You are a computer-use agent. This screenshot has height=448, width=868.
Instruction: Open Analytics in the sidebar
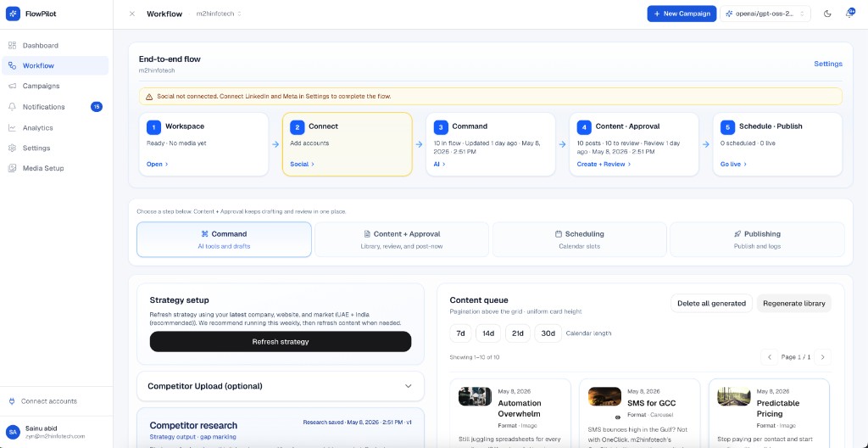(55, 127)
